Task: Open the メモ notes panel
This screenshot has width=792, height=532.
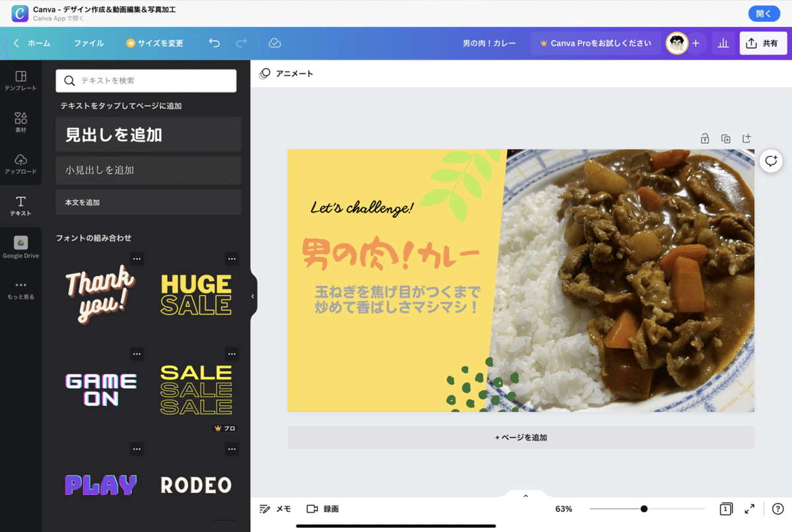Action: [x=275, y=509]
